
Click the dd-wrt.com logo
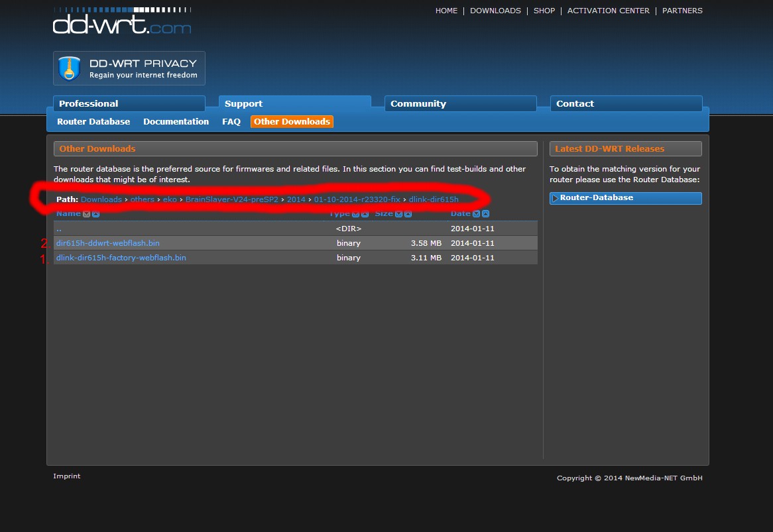click(x=122, y=21)
